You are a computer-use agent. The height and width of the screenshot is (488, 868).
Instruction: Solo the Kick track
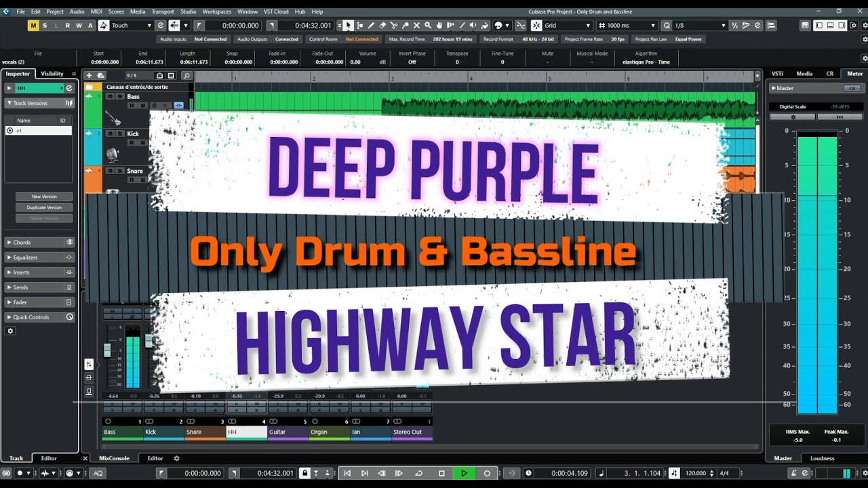[x=119, y=134]
